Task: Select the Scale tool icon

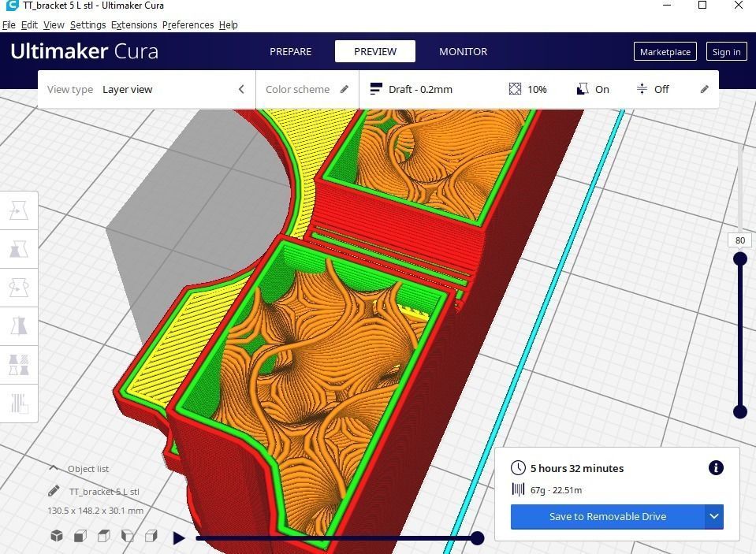Action: [18, 249]
